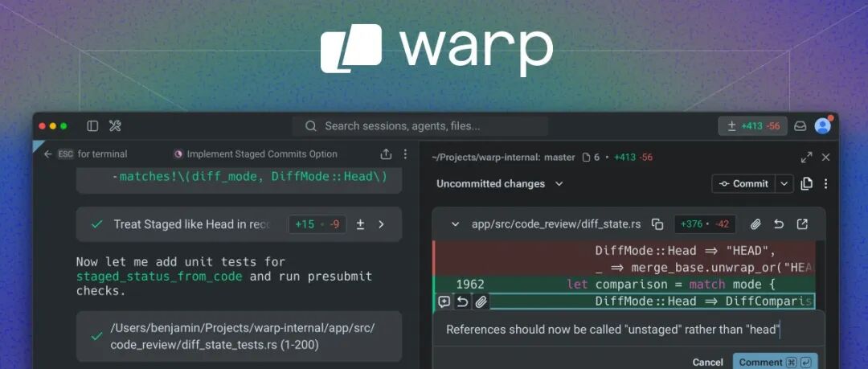The width and height of the screenshot is (868, 369).
Task: Close the code review panel
Action: tap(826, 158)
